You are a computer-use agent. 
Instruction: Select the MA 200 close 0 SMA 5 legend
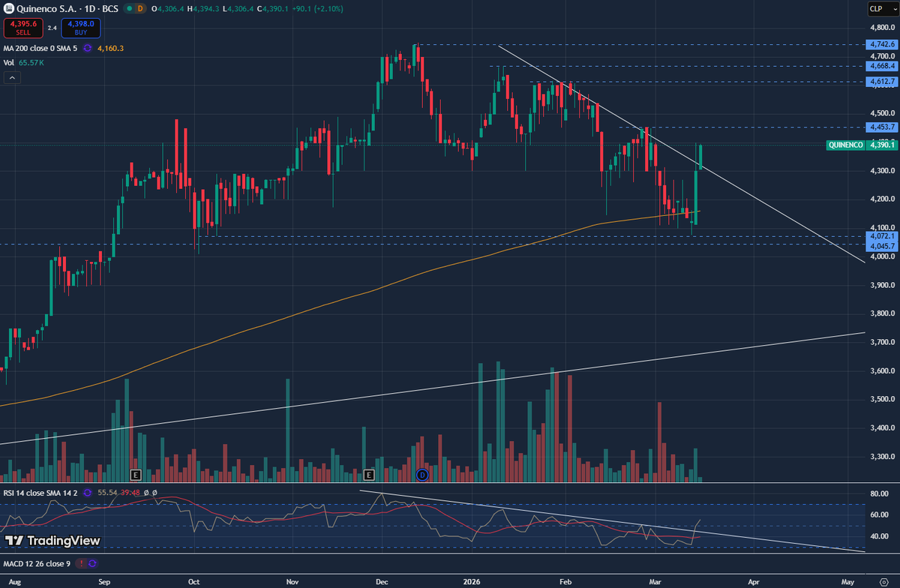coord(40,48)
